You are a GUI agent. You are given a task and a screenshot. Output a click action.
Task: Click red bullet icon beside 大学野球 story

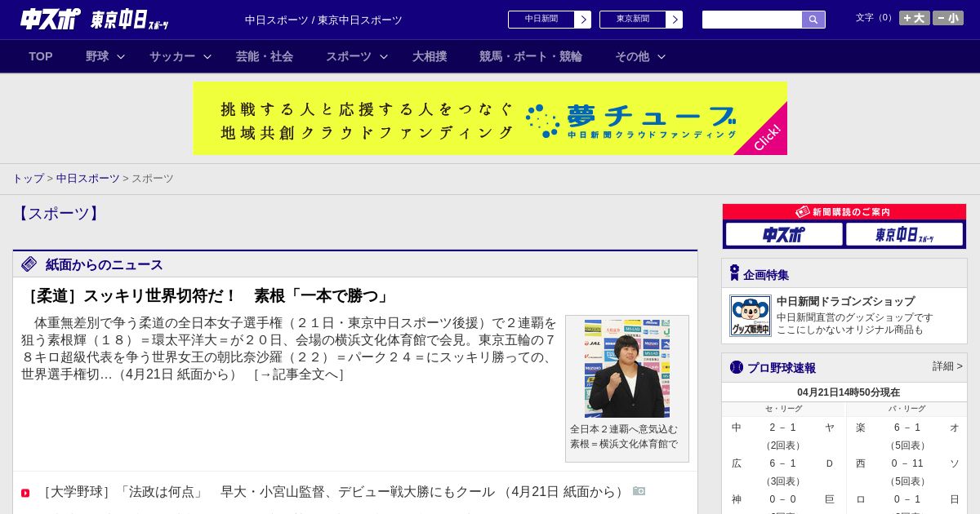coord(25,493)
